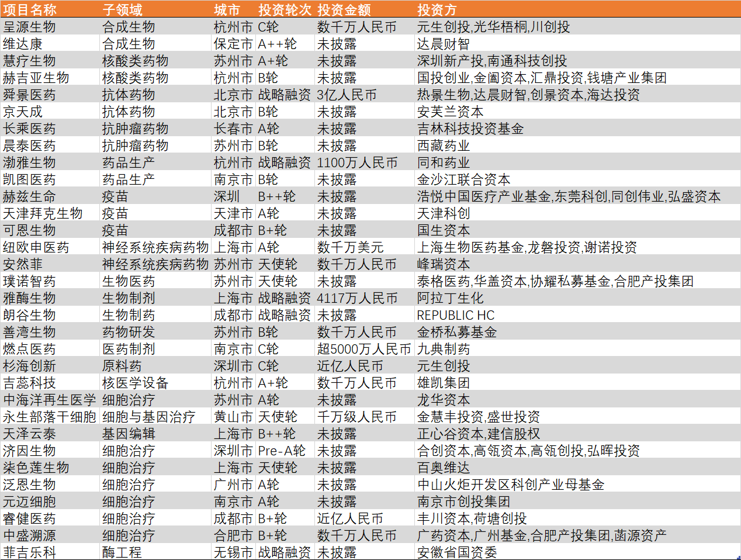The image size is (741, 560).
Task: Select investor 吉林科技投资基金
Action: (470, 129)
